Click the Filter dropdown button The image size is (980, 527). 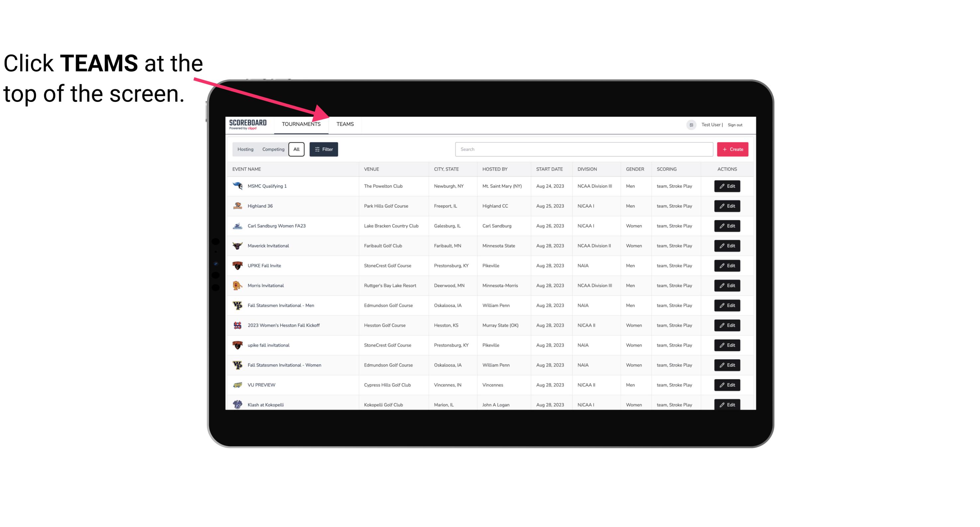[x=323, y=149]
